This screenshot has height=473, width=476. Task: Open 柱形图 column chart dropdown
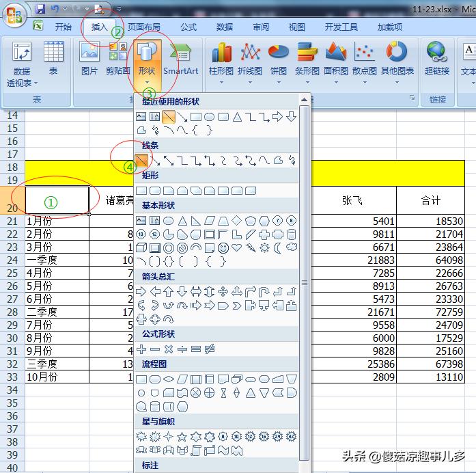(x=221, y=63)
